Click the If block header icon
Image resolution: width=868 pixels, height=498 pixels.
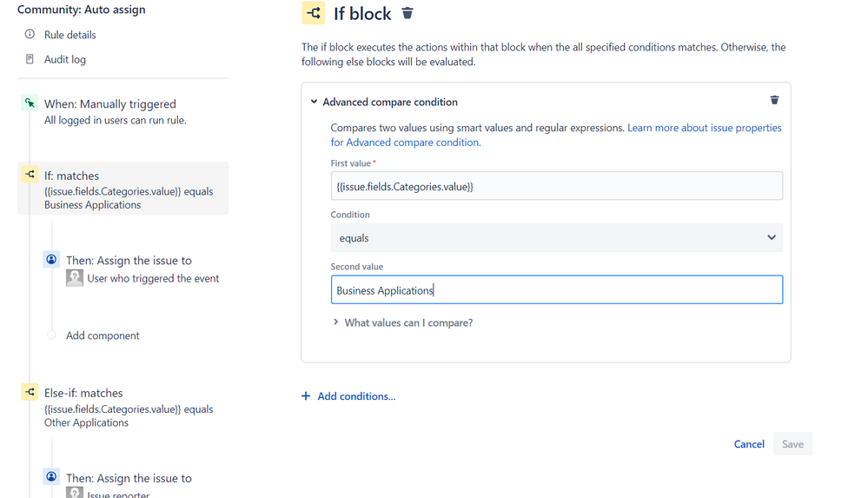(x=314, y=13)
